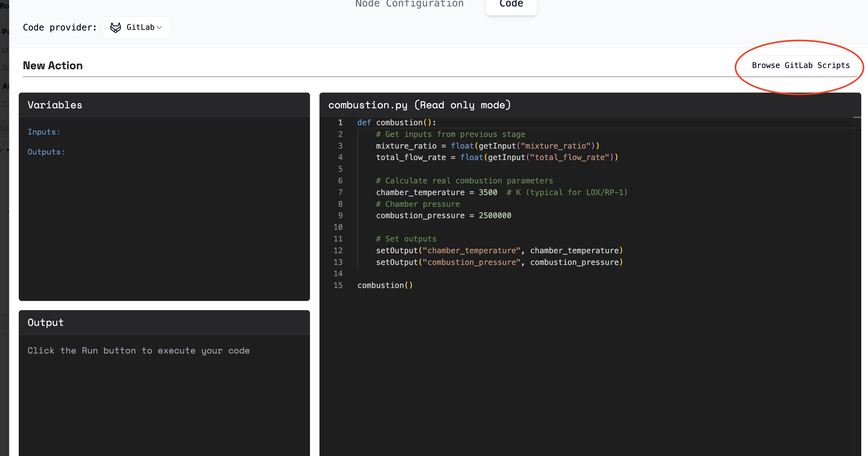Expand the chevron next to GitLab
Screen dimensions: 868x456
click(160, 28)
